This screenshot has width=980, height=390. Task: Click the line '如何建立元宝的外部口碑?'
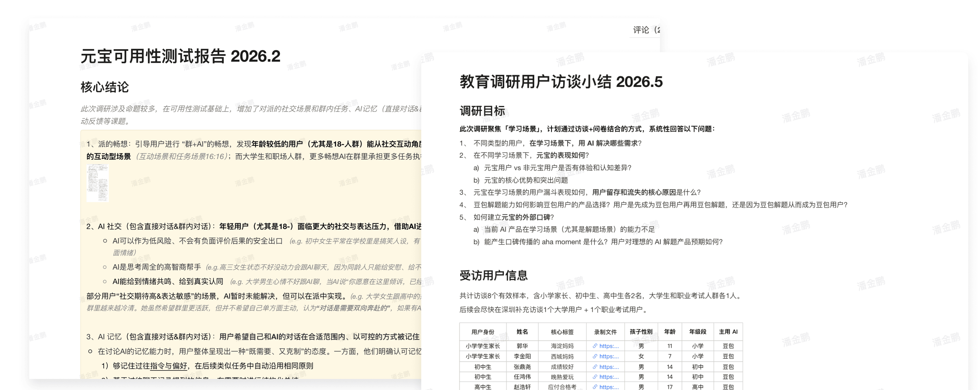click(x=514, y=217)
